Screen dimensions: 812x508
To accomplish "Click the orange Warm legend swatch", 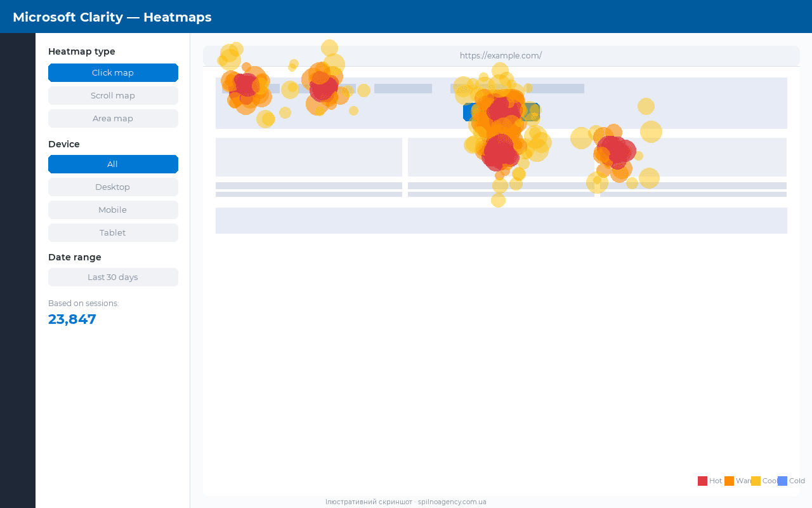I will click(729, 481).
